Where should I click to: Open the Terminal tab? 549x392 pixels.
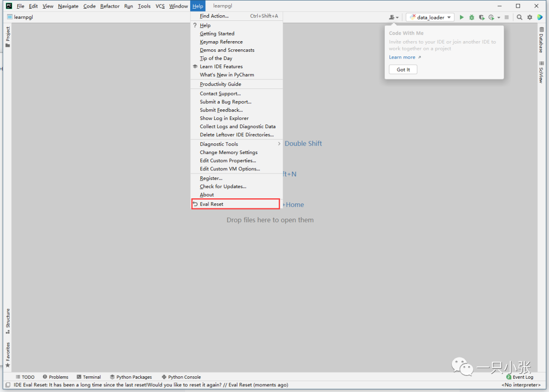(x=88, y=377)
